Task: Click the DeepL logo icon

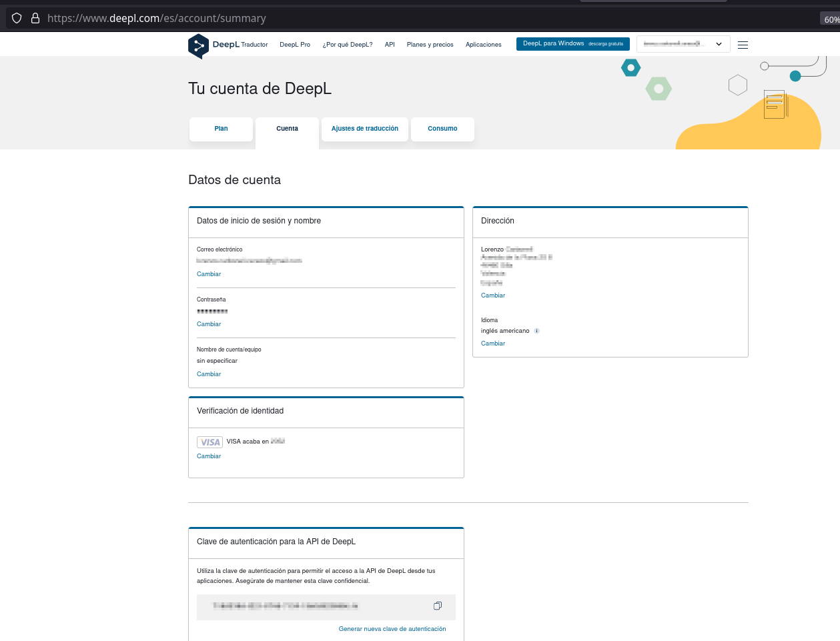Action: click(198, 46)
